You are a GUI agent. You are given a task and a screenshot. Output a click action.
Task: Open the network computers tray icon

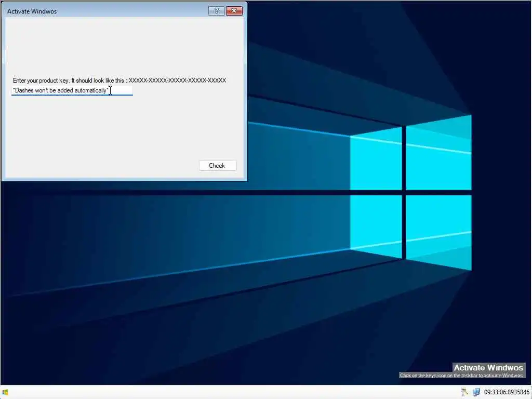[476, 392]
